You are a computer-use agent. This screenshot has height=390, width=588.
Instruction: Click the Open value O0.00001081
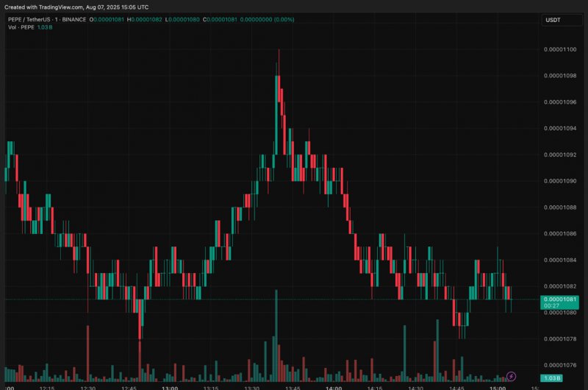(107, 20)
